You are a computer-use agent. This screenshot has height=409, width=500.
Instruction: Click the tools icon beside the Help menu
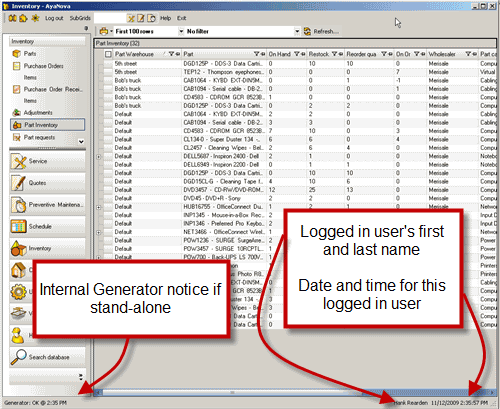pyautogui.click(x=131, y=18)
